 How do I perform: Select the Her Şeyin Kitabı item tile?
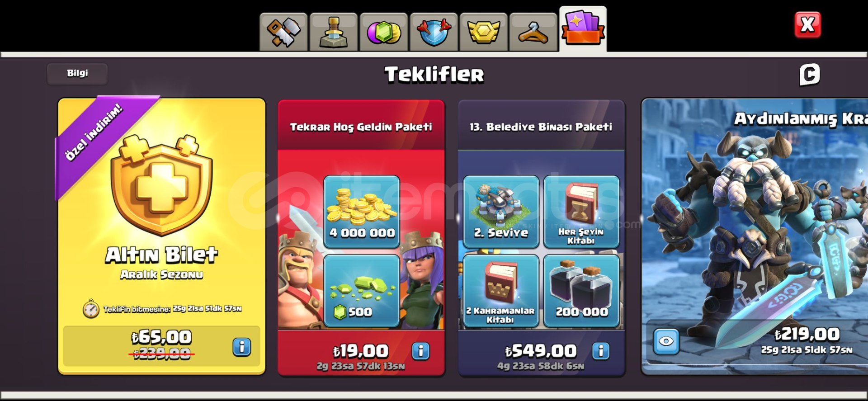point(581,212)
